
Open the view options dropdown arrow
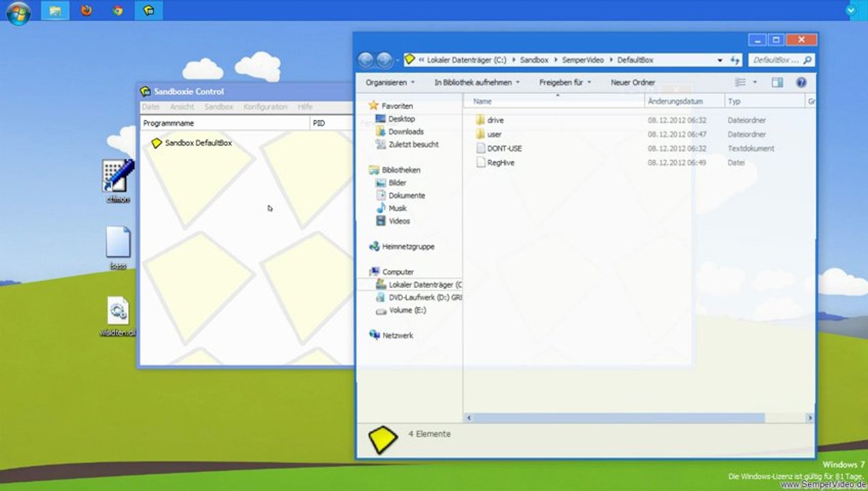[755, 83]
